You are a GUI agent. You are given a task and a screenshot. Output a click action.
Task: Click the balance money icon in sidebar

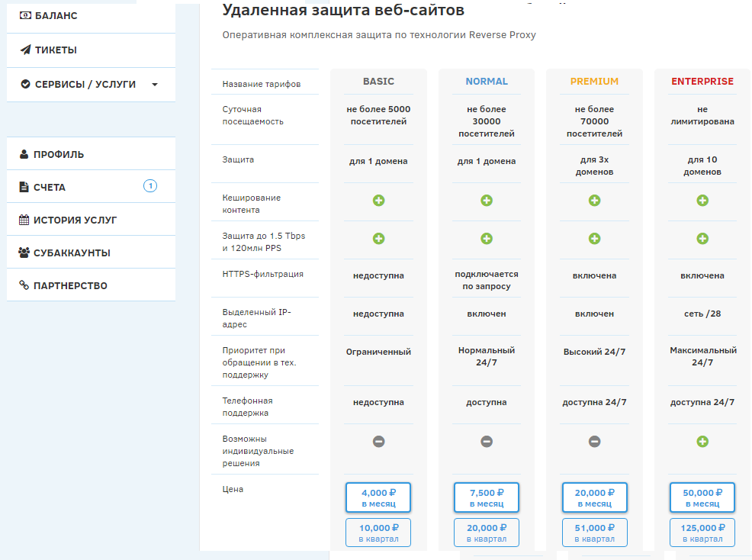25,15
